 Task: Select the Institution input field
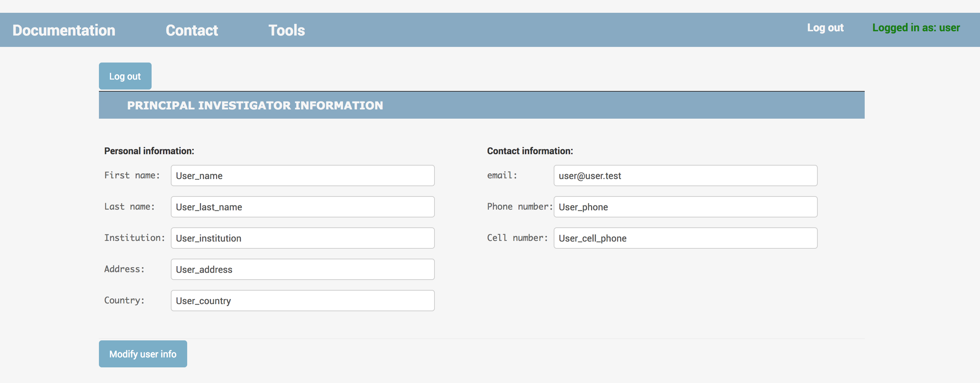point(302,238)
